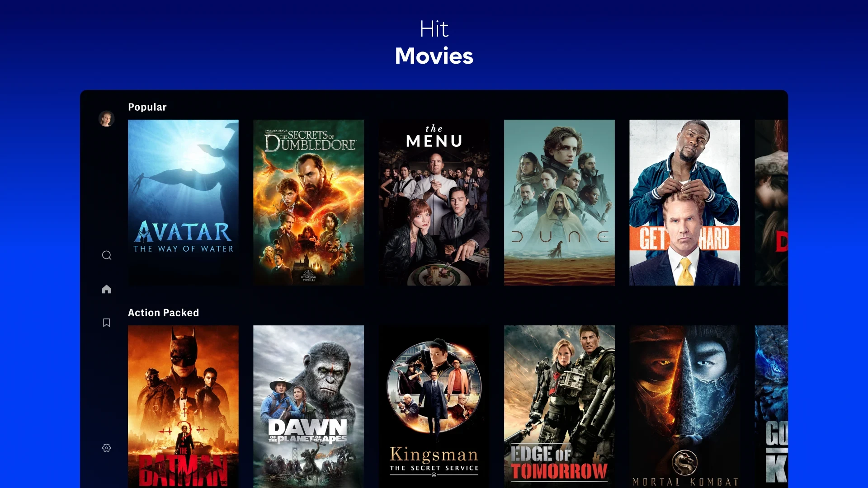Open Edge of Tomorrow movie
This screenshot has height=488, width=868.
pos(559,408)
